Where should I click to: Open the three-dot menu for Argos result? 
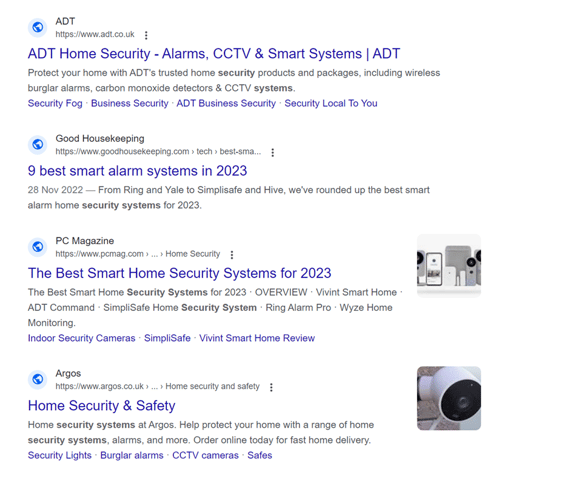click(271, 387)
